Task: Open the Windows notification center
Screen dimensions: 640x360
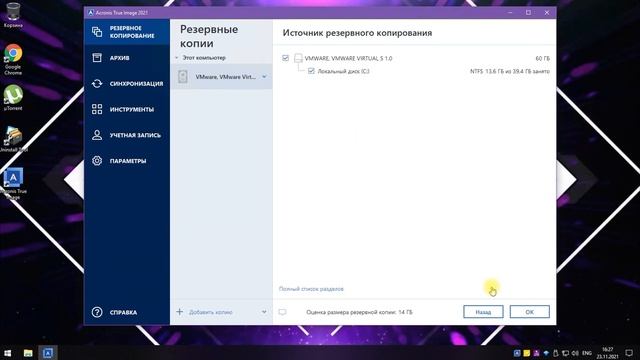Action: pyautogui.click(x=629, y=353)
